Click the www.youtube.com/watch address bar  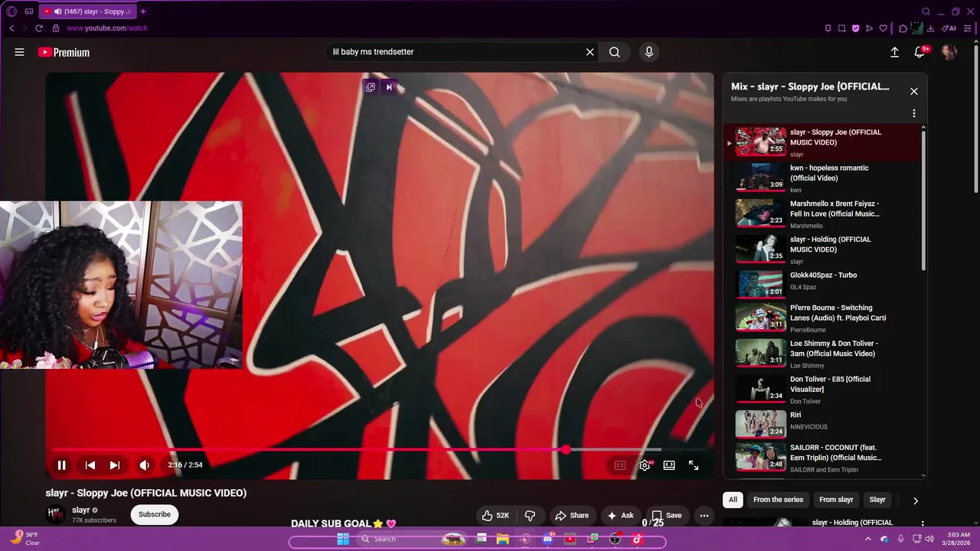(x=106, y=28)
